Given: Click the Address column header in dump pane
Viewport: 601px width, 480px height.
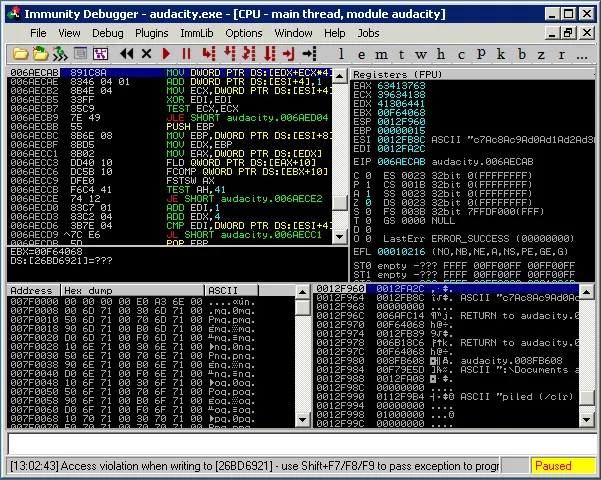Looking at the screenshot, I should (33, 290).
